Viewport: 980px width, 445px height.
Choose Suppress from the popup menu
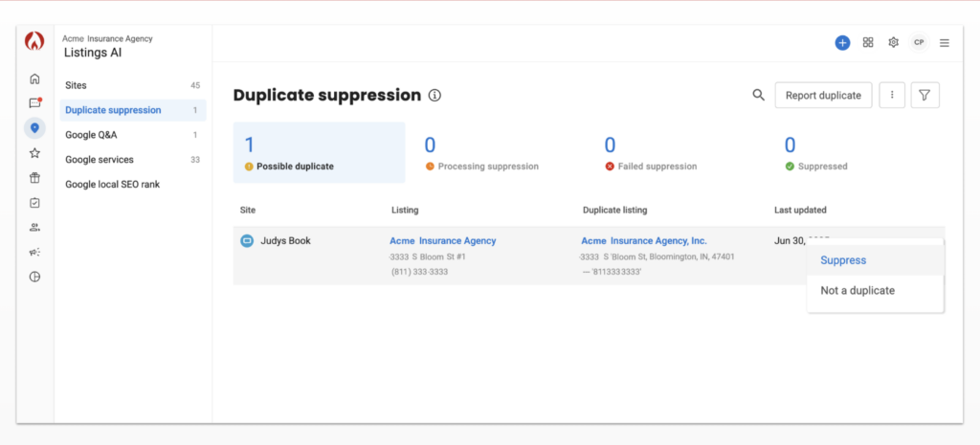875,260
